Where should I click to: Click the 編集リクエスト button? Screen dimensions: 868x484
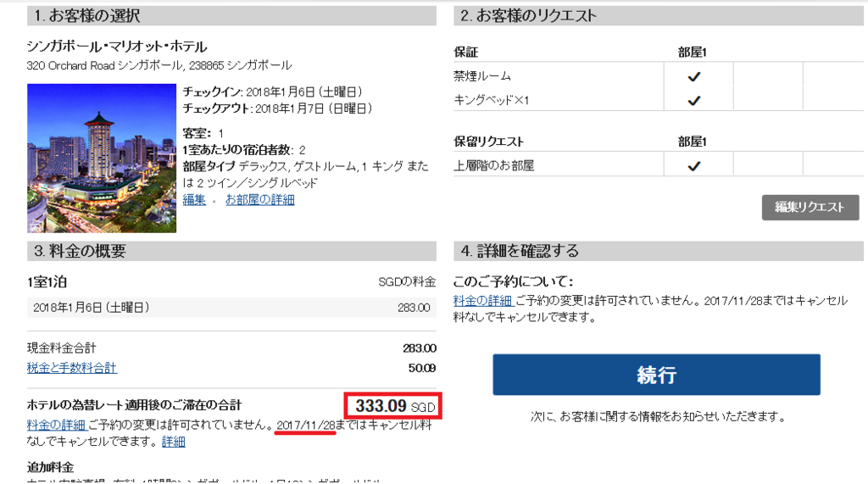[810, 207]
